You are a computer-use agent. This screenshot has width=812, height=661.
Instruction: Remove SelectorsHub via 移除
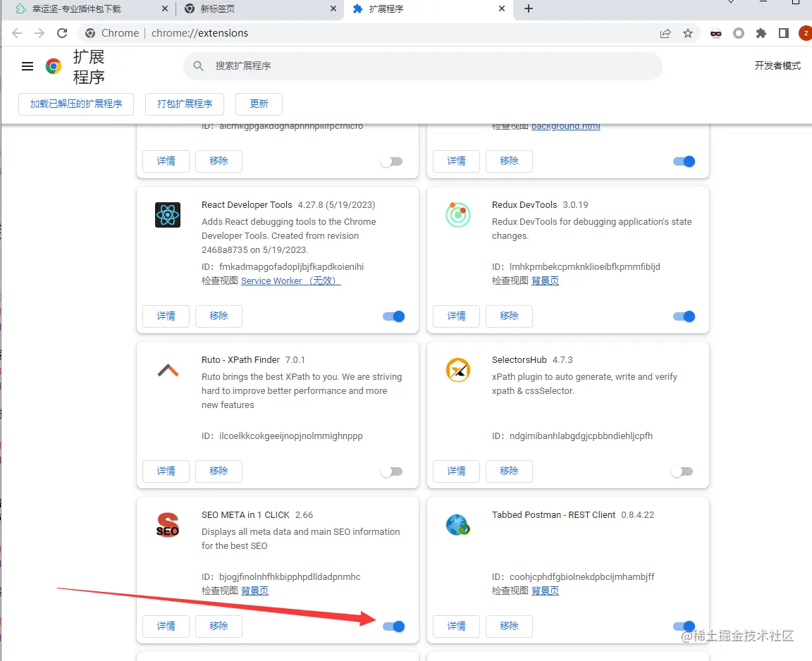509,471
